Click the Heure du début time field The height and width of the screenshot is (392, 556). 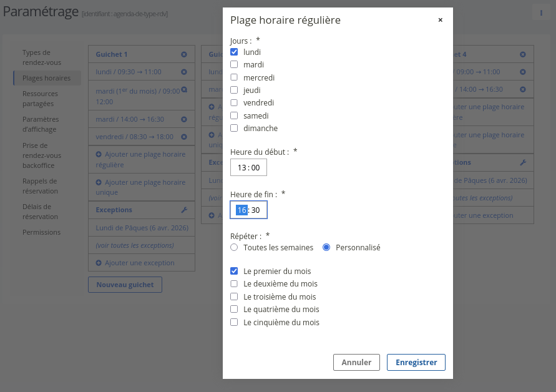248,167
